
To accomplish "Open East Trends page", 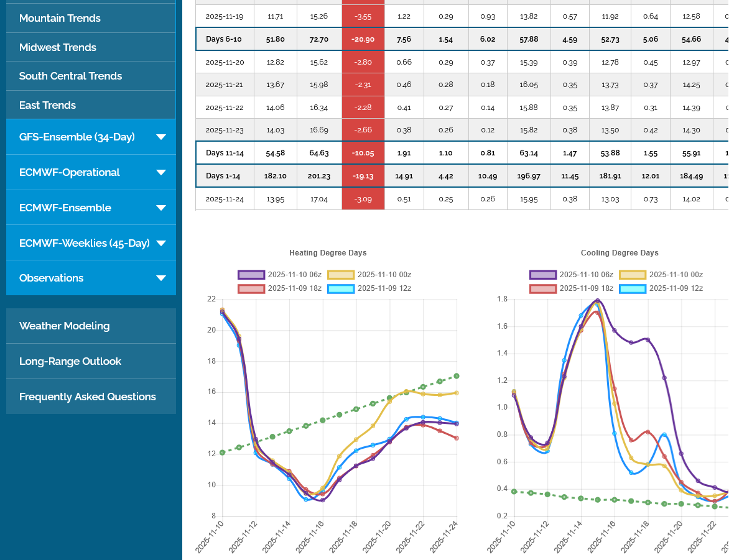I will [x=47, y=105].
